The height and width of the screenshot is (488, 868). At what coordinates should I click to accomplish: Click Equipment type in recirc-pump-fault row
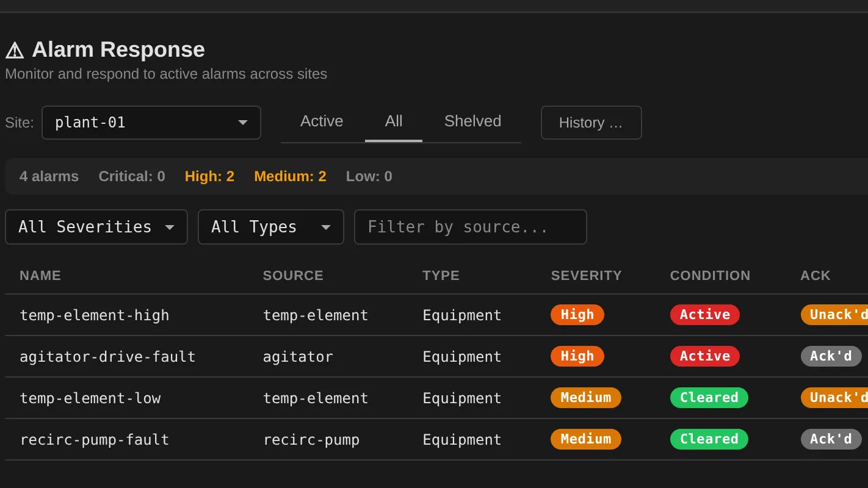click(462, 440)
